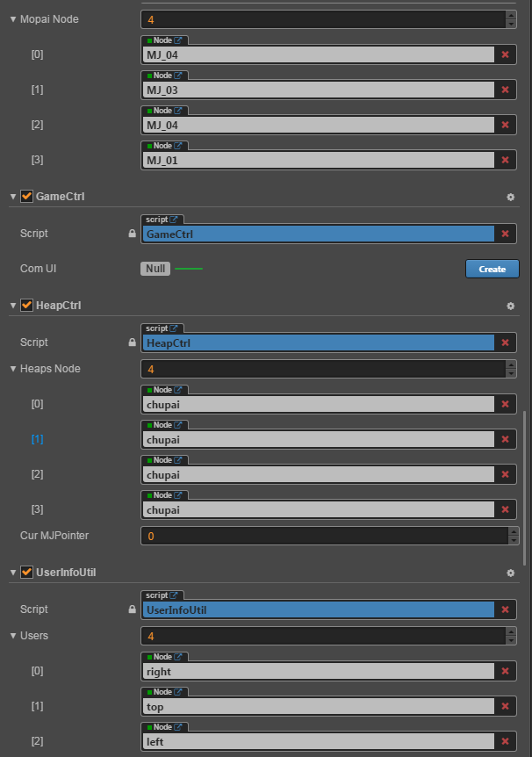Screen dimensions: 532x757
Task: Click the Cur MJPointer value field
Action: pyautogui.click(x=322, y=536)
